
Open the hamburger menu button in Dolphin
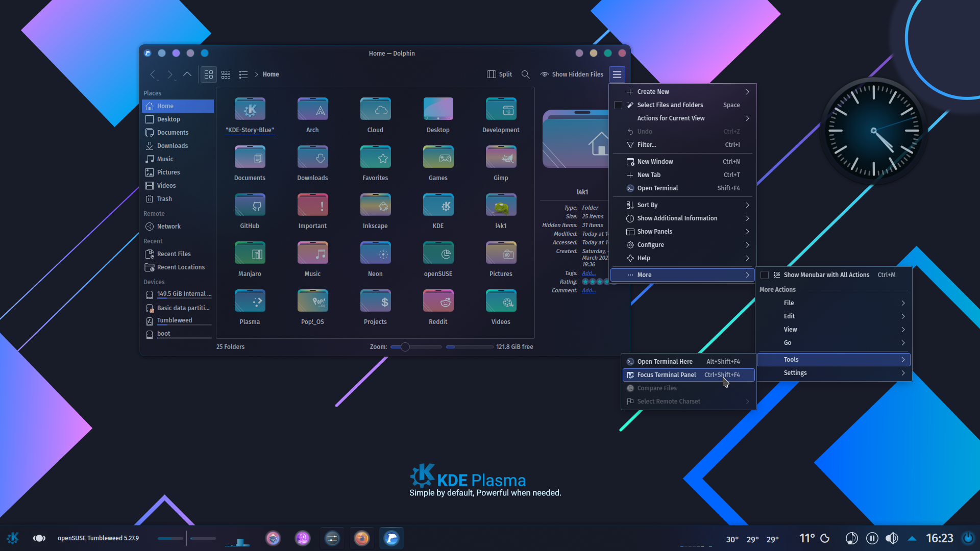pos(617,74)
